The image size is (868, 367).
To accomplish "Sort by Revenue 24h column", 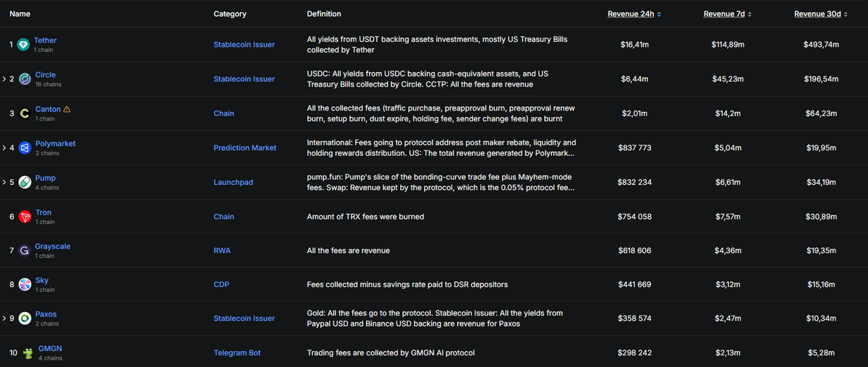I will point(634,14).
